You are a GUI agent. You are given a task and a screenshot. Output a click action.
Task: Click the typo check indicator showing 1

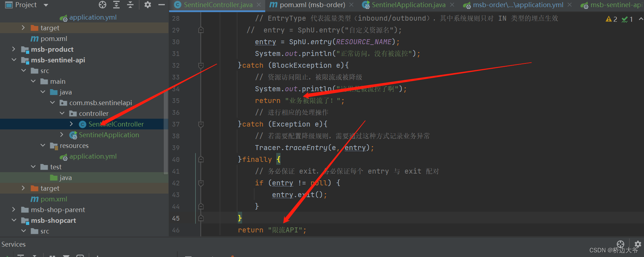tap(627, 19)
